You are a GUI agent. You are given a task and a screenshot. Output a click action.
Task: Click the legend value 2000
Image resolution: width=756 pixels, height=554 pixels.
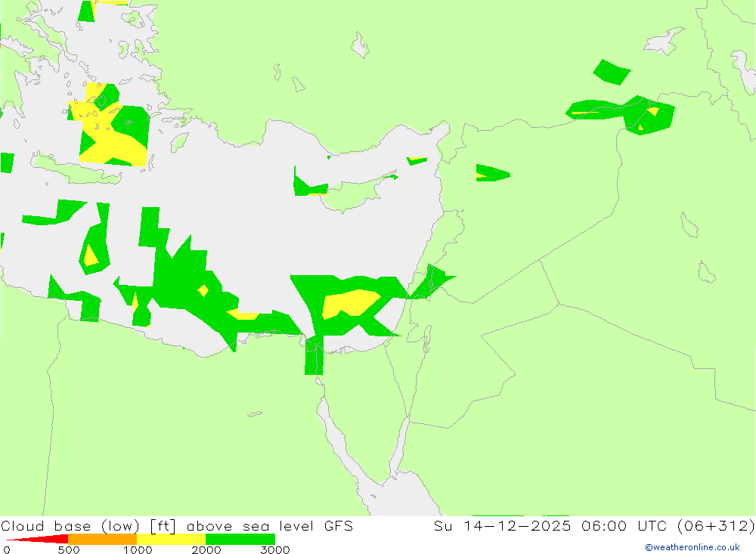(206, 549)
